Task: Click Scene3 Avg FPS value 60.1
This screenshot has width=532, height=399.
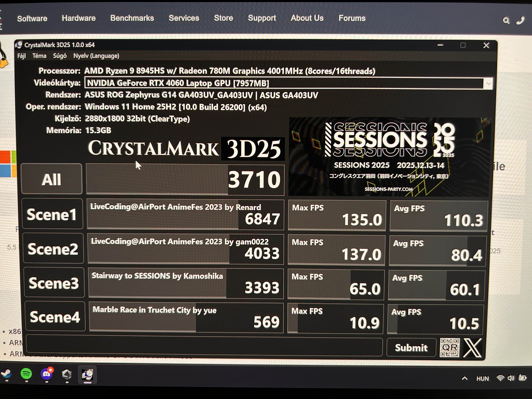Action: (465, 290)
